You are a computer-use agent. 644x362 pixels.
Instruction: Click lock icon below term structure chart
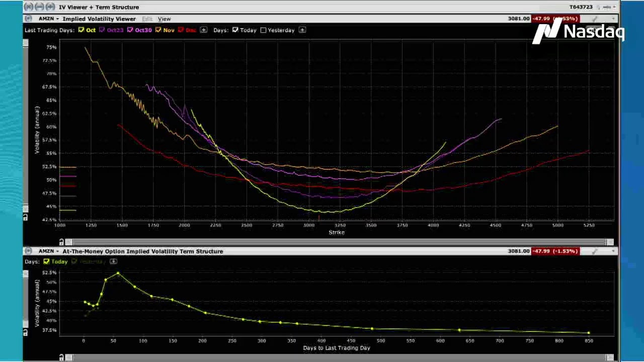click(x=61, y=357)
